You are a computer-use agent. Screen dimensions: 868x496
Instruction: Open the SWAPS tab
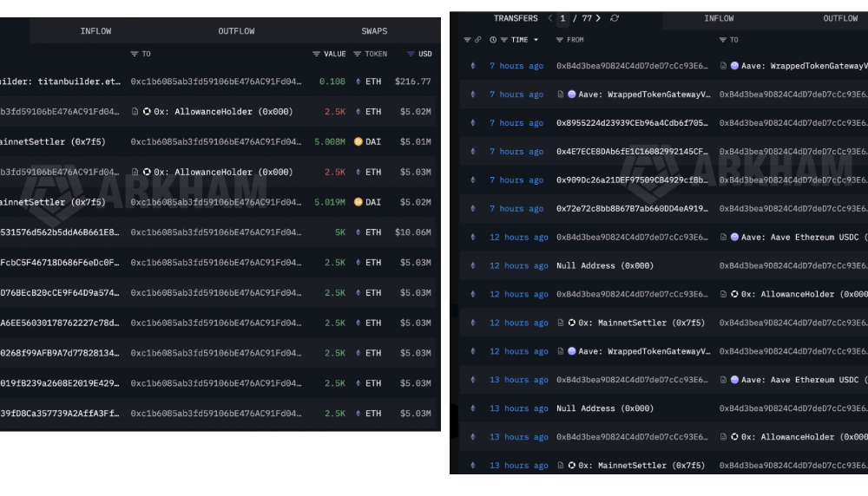[x=374, y=31]
